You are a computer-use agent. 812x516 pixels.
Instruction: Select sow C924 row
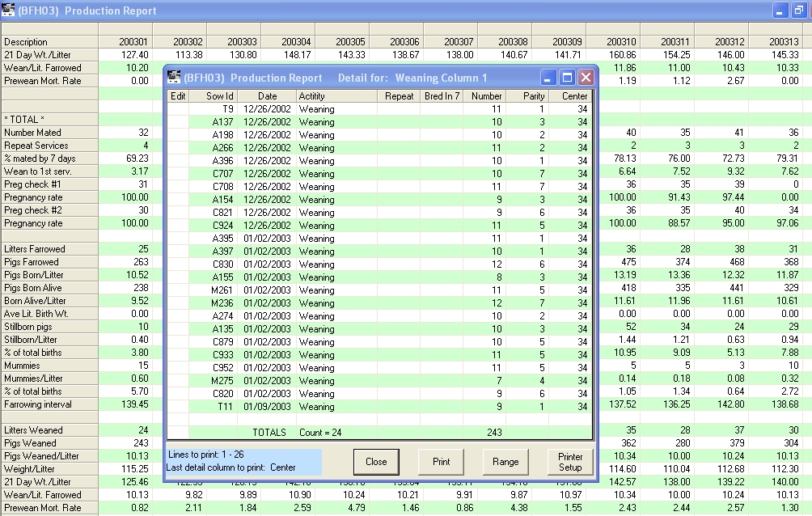pos(379,226)
